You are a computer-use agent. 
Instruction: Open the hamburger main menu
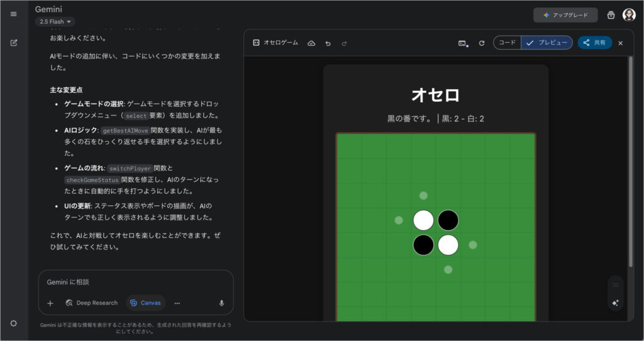click(x=13, y=14)
